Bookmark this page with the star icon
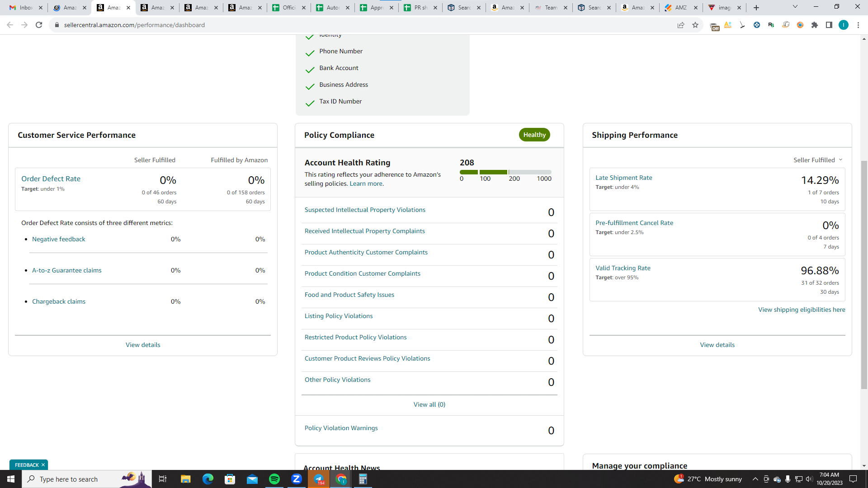 [695, 25]
